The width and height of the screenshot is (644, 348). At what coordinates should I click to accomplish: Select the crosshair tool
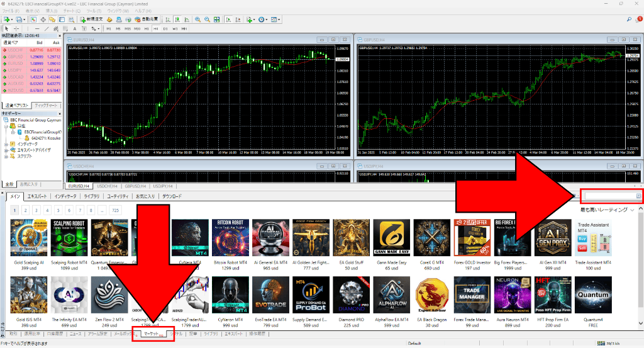coord(16,29)
